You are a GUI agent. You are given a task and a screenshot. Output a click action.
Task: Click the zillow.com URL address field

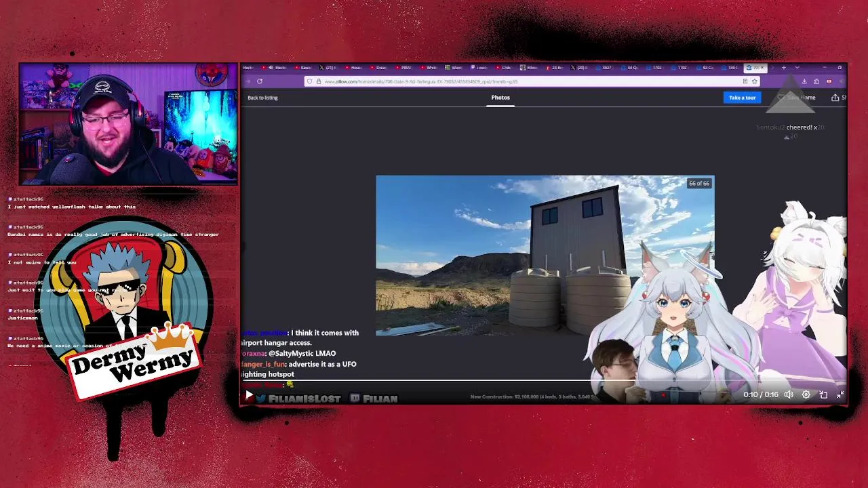point(532,81)
